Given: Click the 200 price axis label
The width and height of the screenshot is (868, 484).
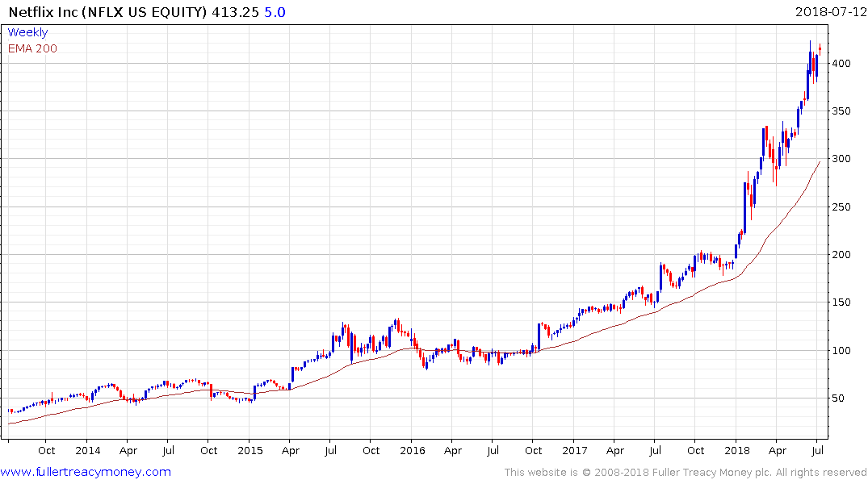Looking at the screenshot, I should pyautogui.click(x=841, y=255).
